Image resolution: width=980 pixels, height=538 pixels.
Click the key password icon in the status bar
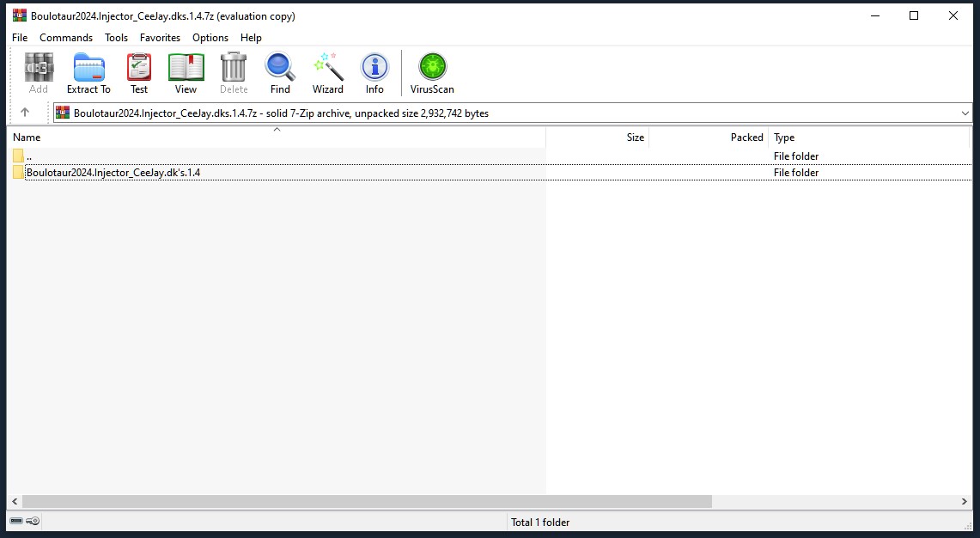pyautogui.click(x=33, y=521)
